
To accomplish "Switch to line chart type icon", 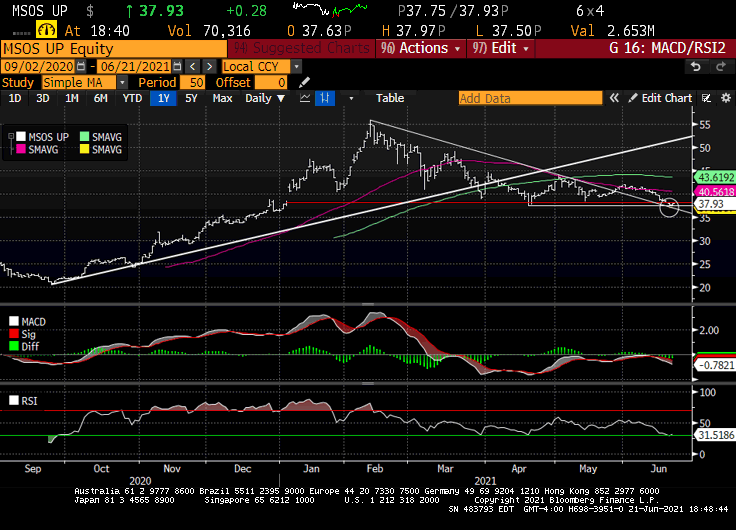I will (x=305, y=98).
